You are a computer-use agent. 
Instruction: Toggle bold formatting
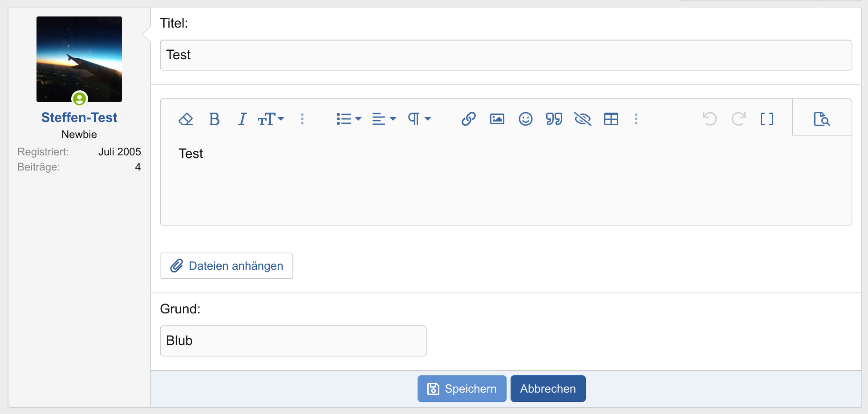pos(214,119)
